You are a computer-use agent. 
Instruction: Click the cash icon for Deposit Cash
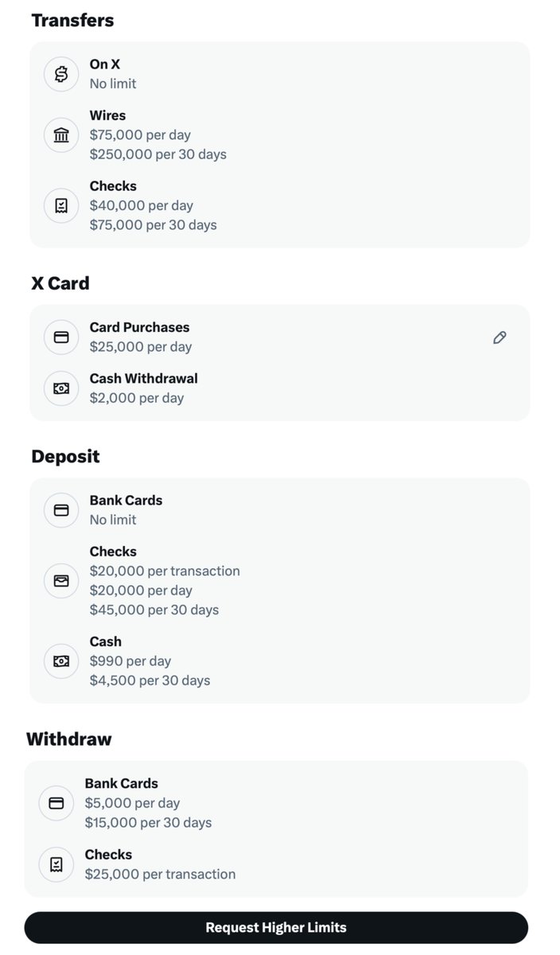61,661
